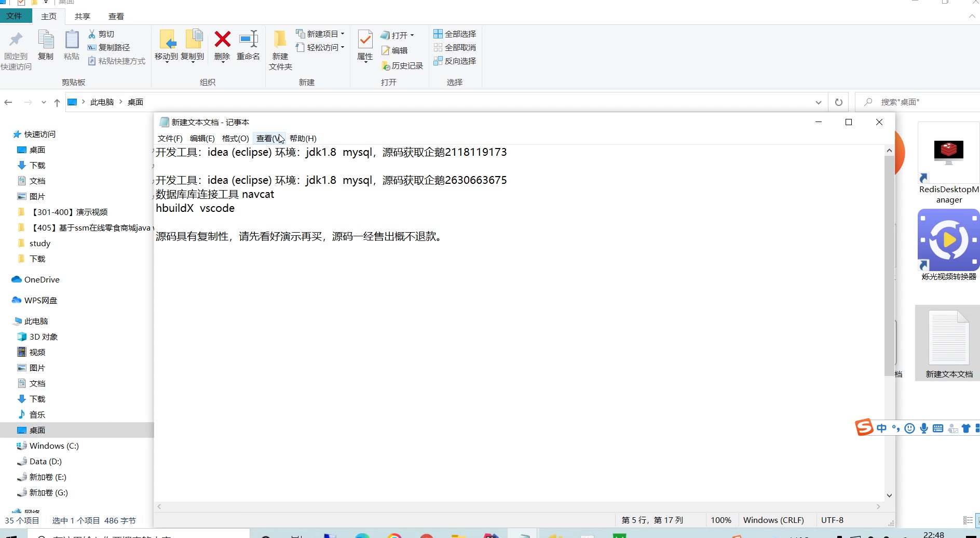
Task: Click 桌面 in address breadcrumb
Action: (x=135, y=102)
